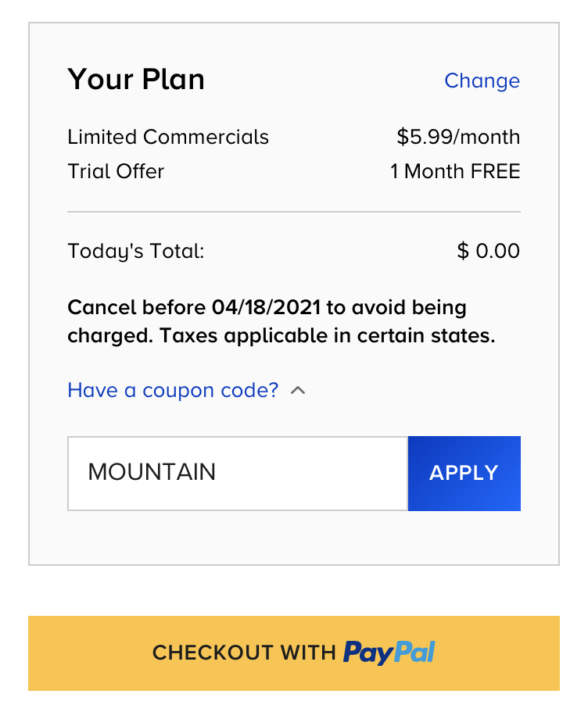Click the Change plan link
This screenshot has width=588, height=719.
[482, 80]
